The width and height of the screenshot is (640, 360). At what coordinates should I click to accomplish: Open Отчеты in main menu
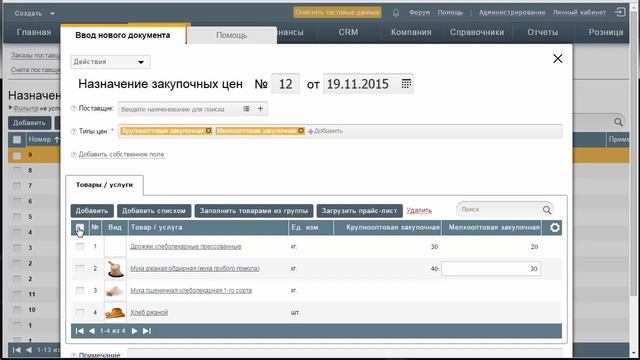pyautogui.click(x=542, y=32)
